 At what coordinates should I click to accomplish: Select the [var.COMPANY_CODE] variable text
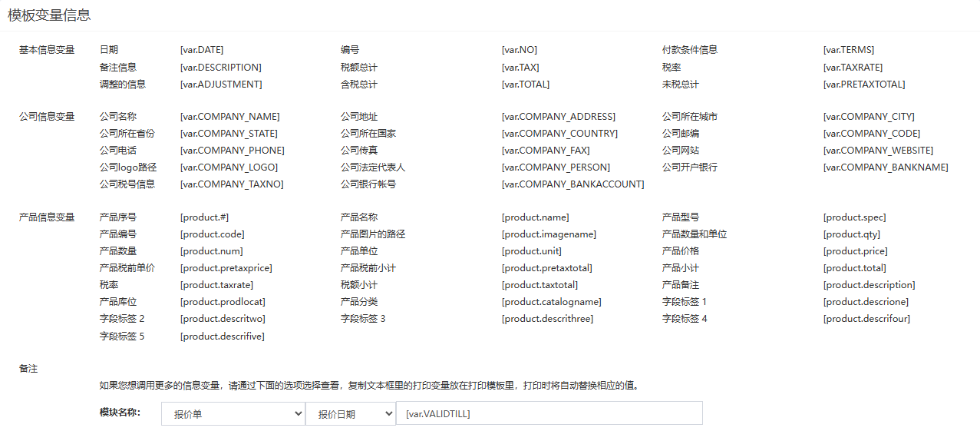tap(872, 134)
